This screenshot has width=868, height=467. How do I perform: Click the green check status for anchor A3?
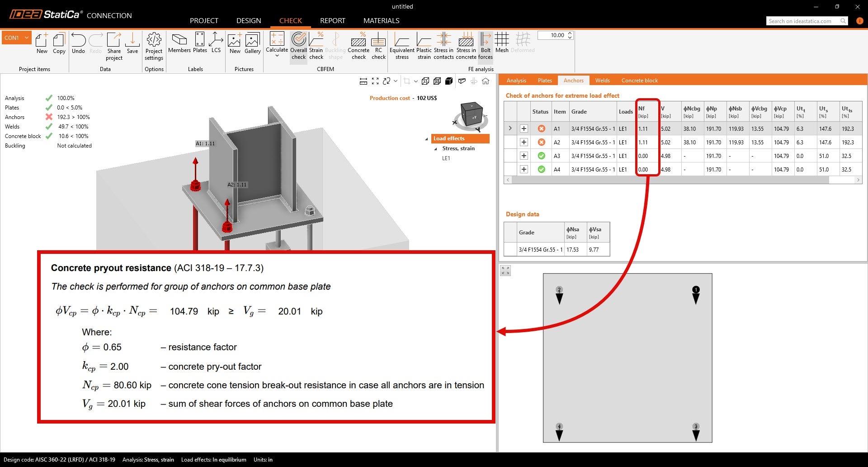click(x=541, y=156)
